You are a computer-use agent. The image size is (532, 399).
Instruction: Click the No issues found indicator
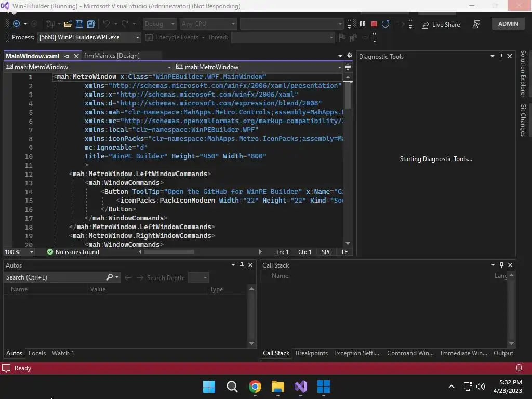pyautogui.click(x=73, y=252)
